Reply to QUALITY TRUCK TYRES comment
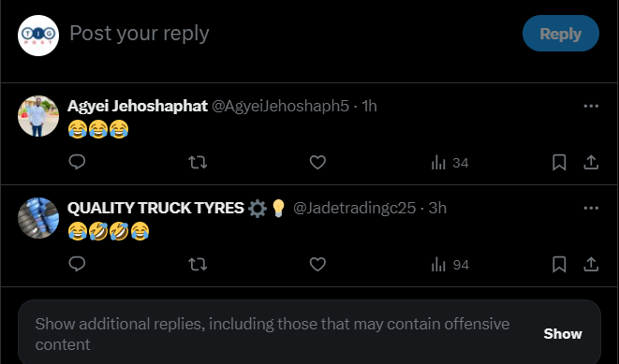619x364 pixels. 77,264
